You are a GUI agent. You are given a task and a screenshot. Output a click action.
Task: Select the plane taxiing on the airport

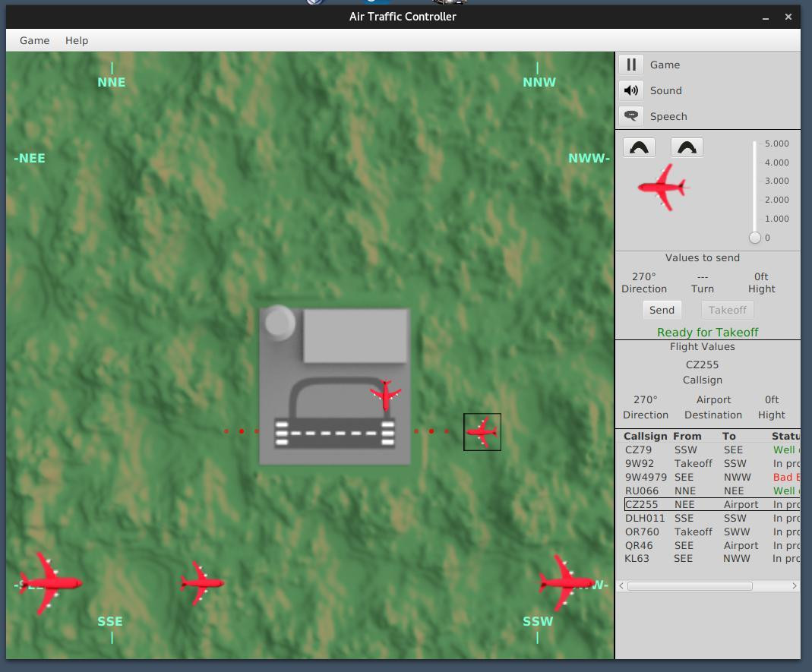click(385, 395)
